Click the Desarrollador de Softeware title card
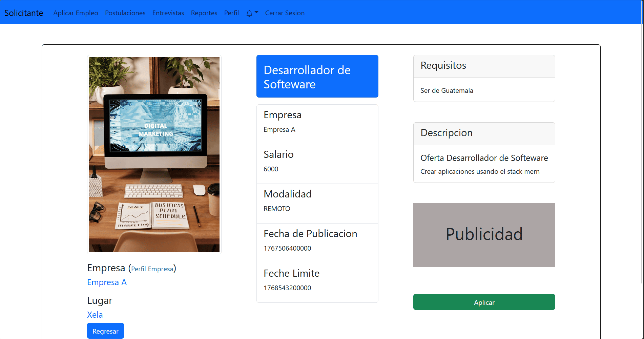This screenshot has height=339, width=644. [x=317, y=76]
